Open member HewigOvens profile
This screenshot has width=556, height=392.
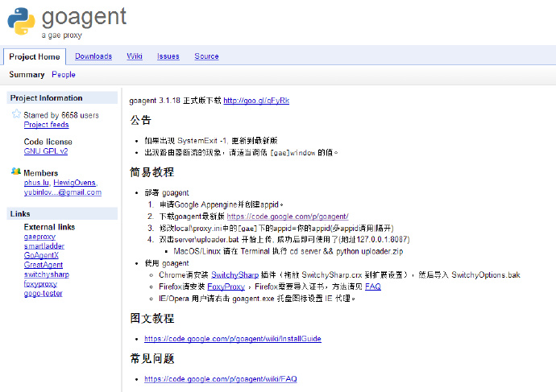click(74, 183)
